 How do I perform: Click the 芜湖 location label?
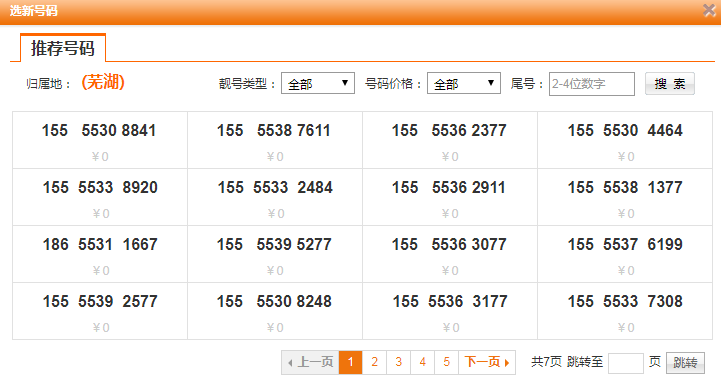point(103,83)
